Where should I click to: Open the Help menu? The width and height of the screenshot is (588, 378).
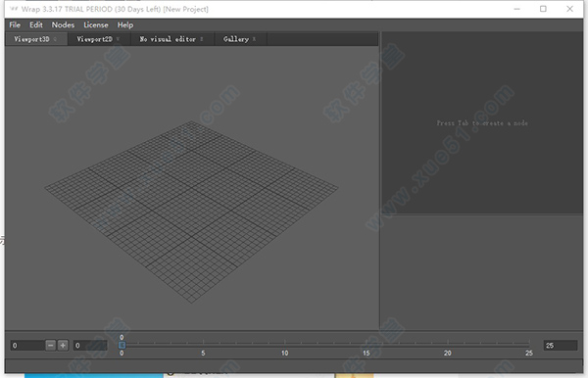pyautogui.click(x=125, y=24)
